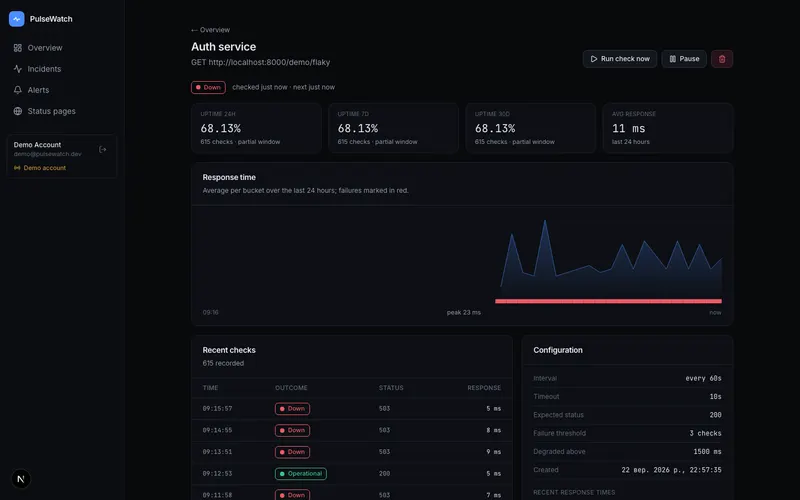The image size is (800, 500).
Task: Click the Degraded above value 1500 ms
Action: coord(707,452)
